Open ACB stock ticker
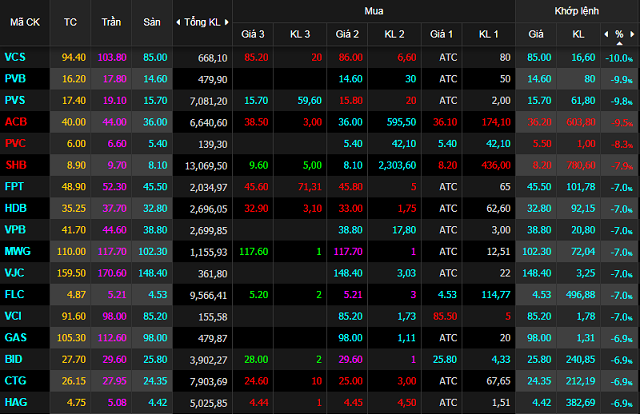 (x=16, y=122)
